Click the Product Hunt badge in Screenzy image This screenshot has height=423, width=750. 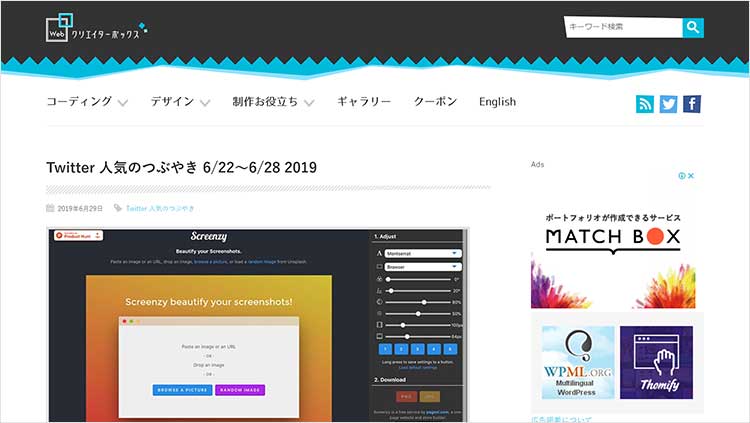tap(78, 235)
